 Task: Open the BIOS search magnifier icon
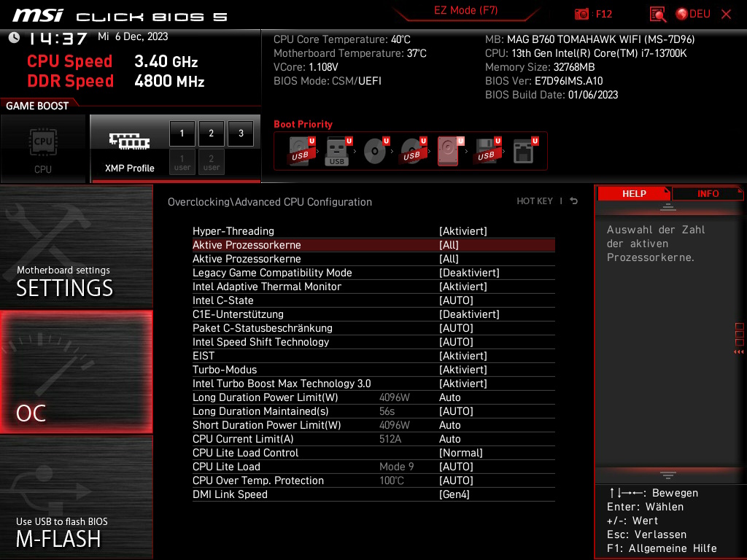coord(658,15)
